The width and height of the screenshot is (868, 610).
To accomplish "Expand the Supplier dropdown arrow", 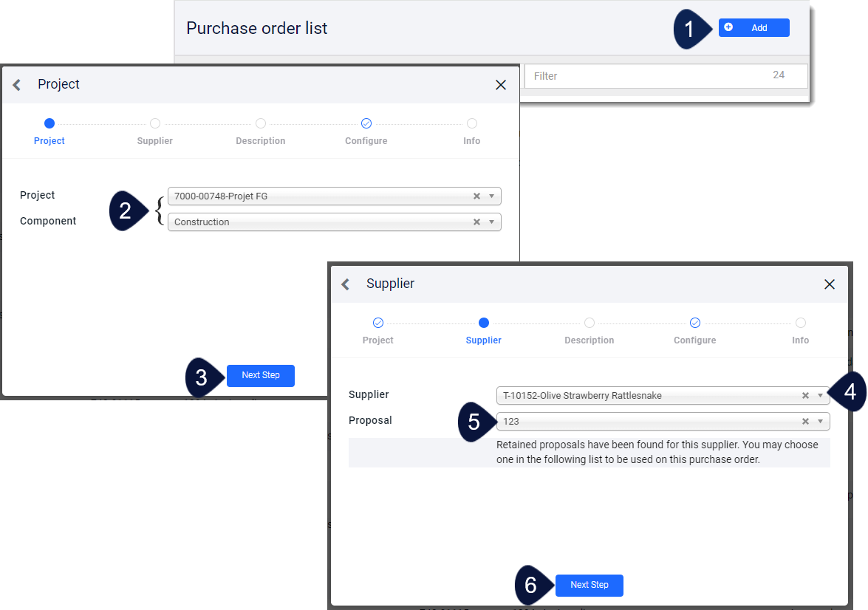I will click(821, 395).
